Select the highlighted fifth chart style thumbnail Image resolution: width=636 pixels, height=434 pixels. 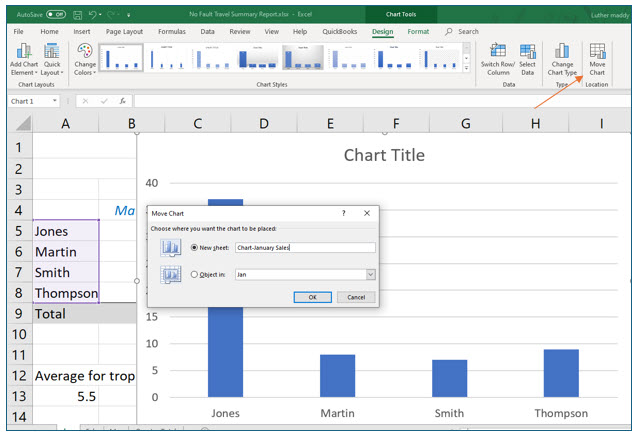303,58
